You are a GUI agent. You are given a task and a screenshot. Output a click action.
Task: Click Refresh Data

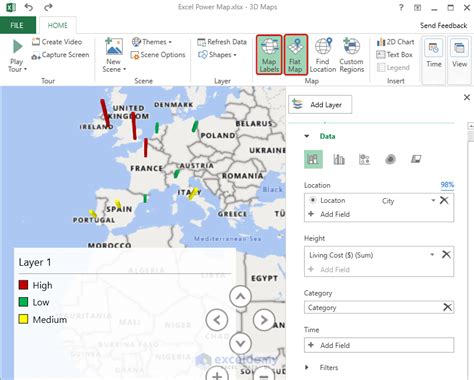222,42
